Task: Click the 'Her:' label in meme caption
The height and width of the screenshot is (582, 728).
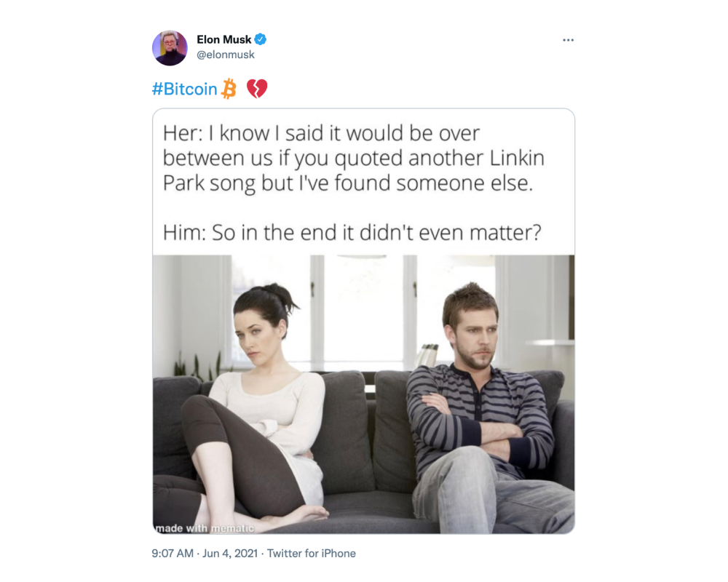Action: coord(183,133)
